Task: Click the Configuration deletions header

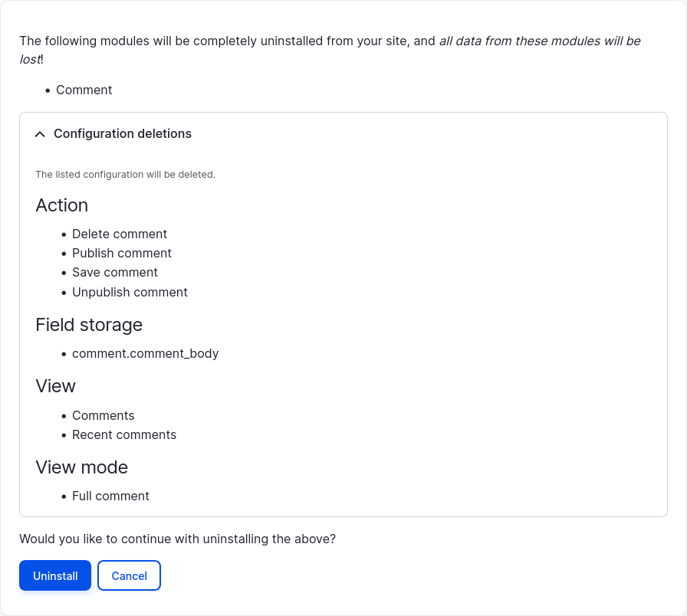Action: click(x=123, y=133)
